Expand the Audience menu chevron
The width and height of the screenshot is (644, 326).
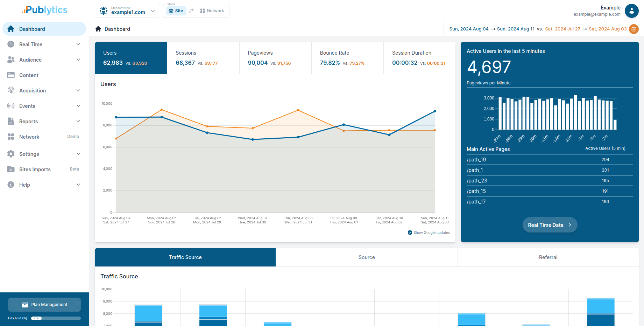pyautogui.click(x=78, y=60)
